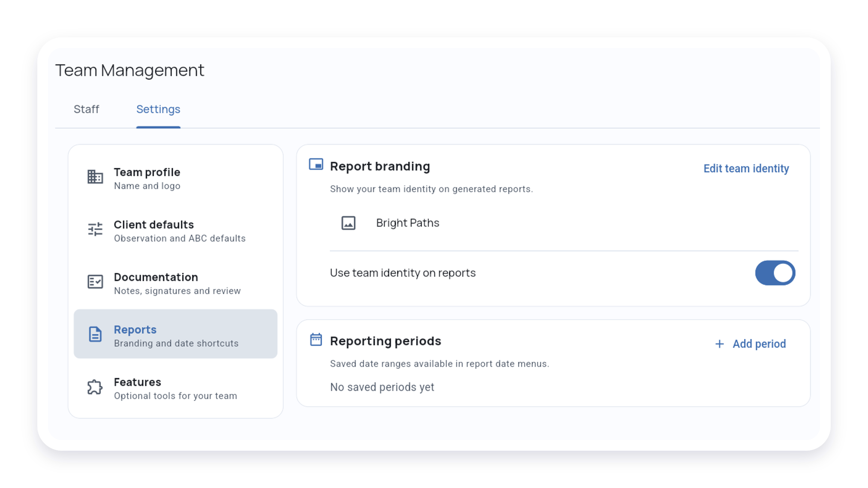Click the Edit team identity link
The image size is (868, 488).
coord(746,169)
